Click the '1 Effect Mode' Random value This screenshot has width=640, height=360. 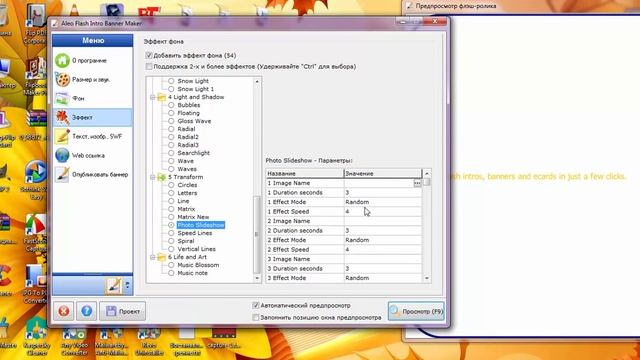382,202
